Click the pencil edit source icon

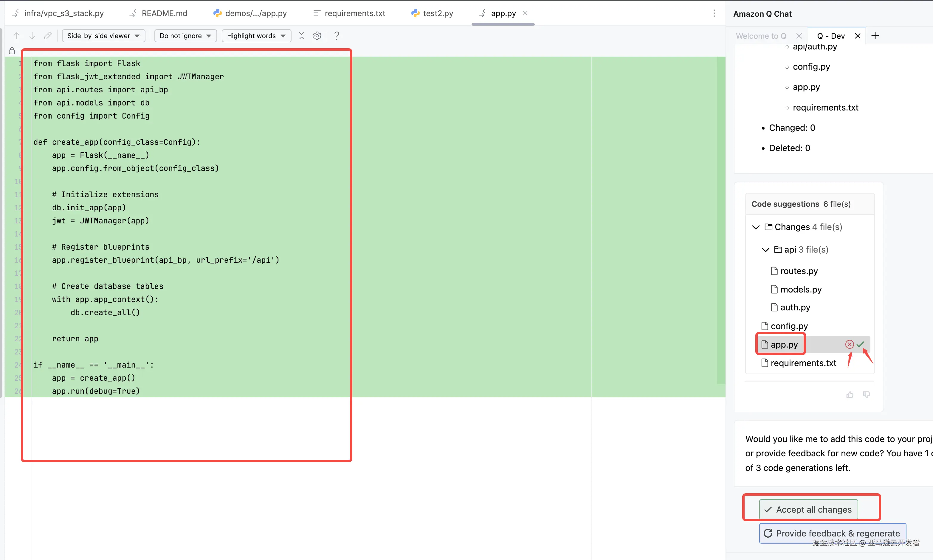click(48, 36)
